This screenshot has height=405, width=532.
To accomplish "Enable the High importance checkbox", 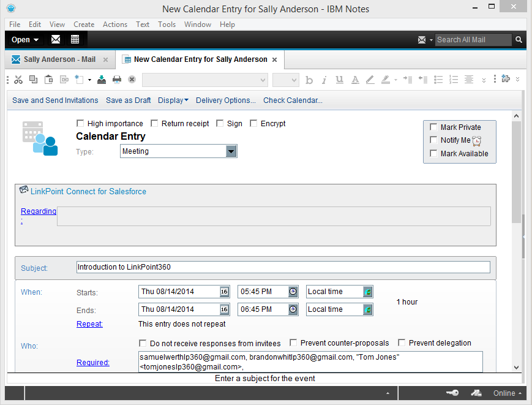I will click(80, 123).
